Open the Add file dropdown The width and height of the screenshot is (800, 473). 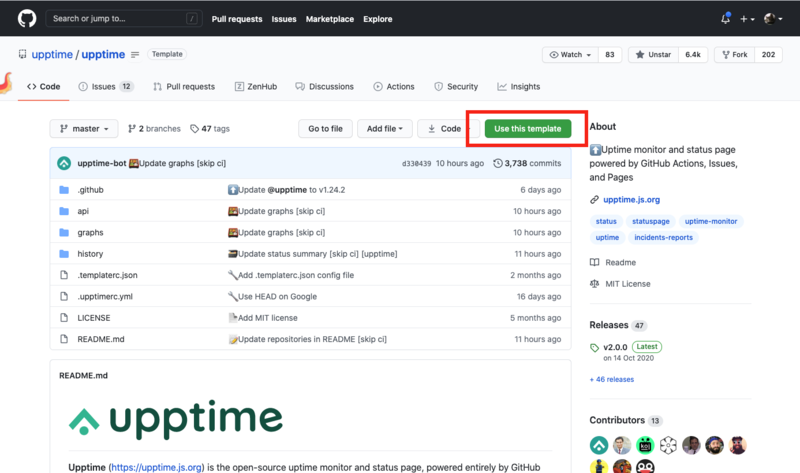tap(385, 129)
